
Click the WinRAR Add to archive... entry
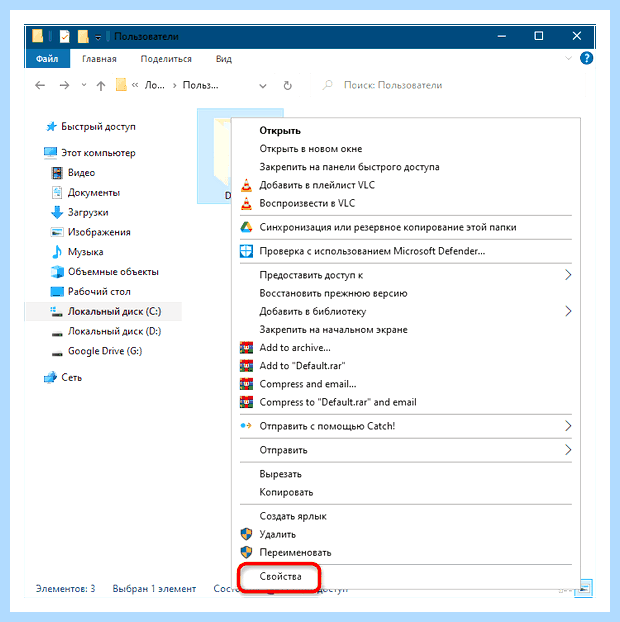tap(406, 348)
